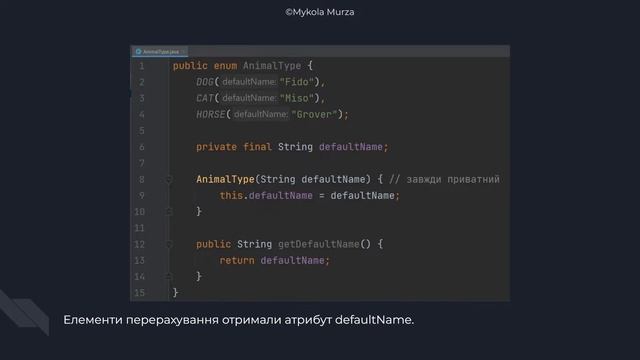Select the AnimalType.java editor tab
640x360 pixels.
[x=160, y=51]
